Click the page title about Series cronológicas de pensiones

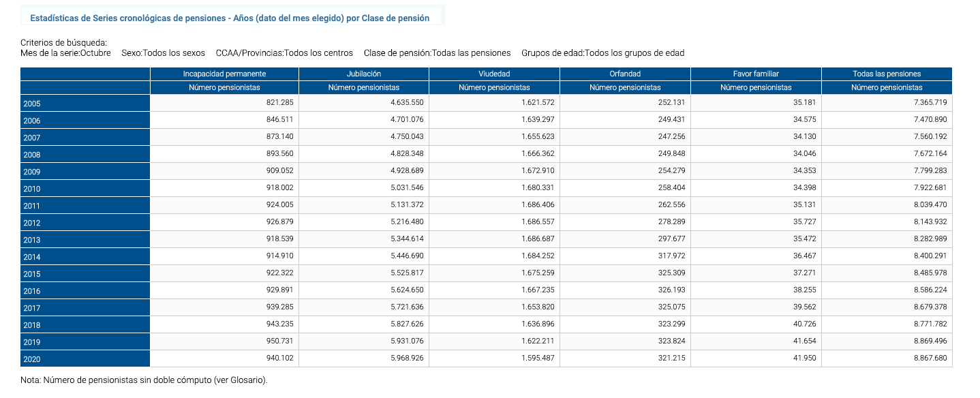coord(230,18)
